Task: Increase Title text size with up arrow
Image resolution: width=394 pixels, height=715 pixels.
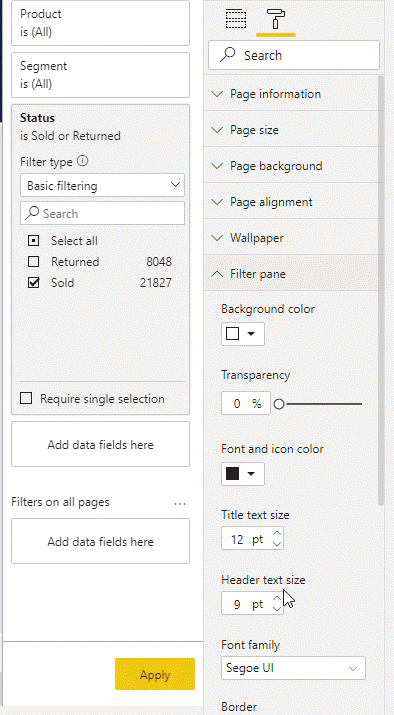Action: coord(277,534)
